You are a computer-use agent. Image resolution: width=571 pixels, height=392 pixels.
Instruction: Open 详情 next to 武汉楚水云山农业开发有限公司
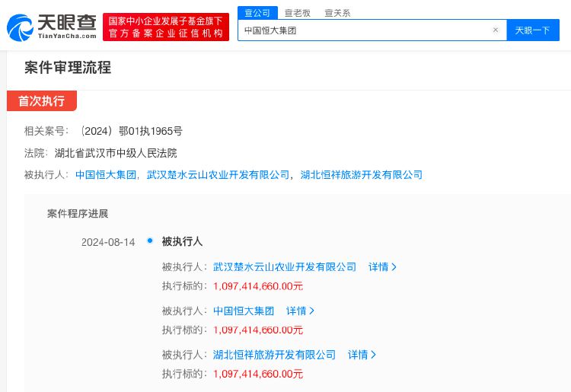pyautogui.click(x=382, y=267)
